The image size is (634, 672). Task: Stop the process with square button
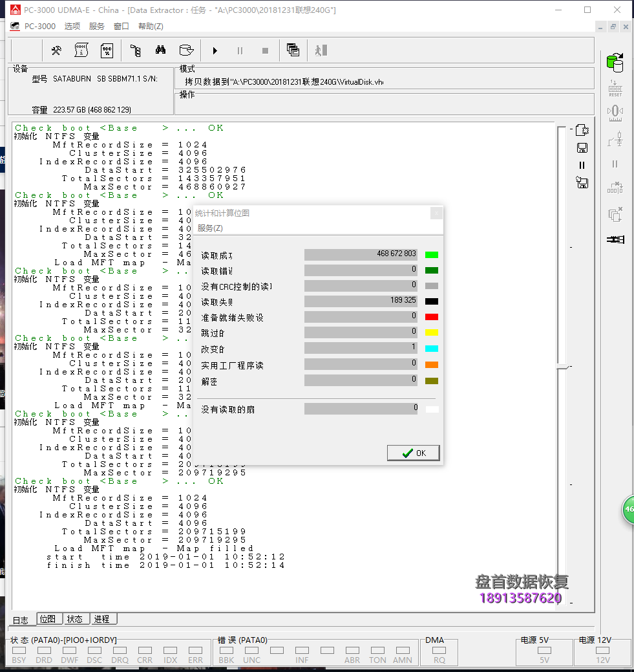point(265,50)
